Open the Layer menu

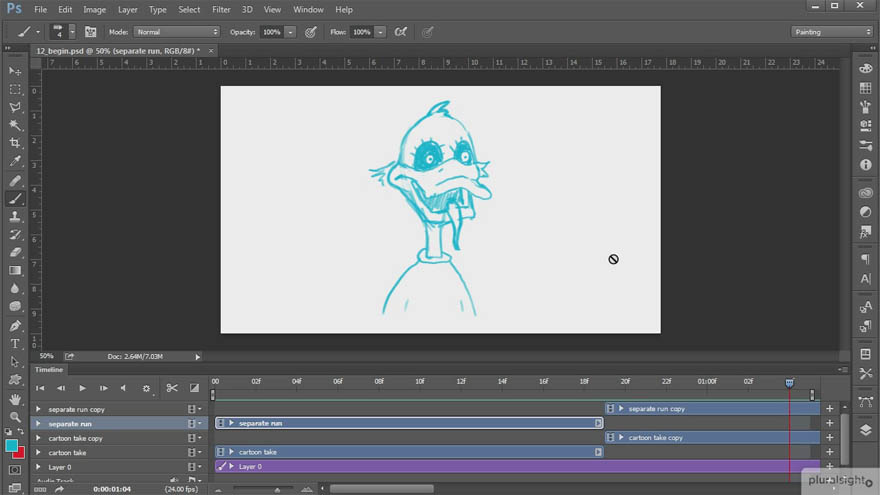click(x=127, y=10)
